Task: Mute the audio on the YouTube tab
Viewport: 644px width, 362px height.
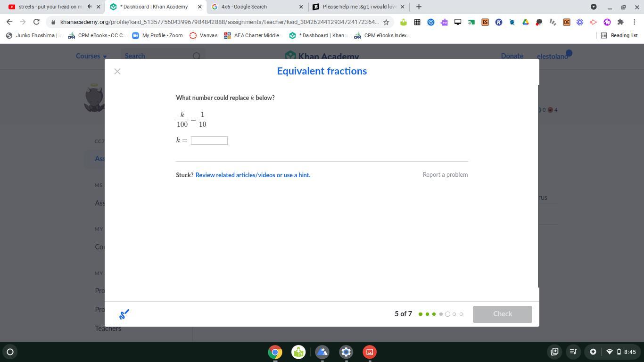Action: [90, 7]
